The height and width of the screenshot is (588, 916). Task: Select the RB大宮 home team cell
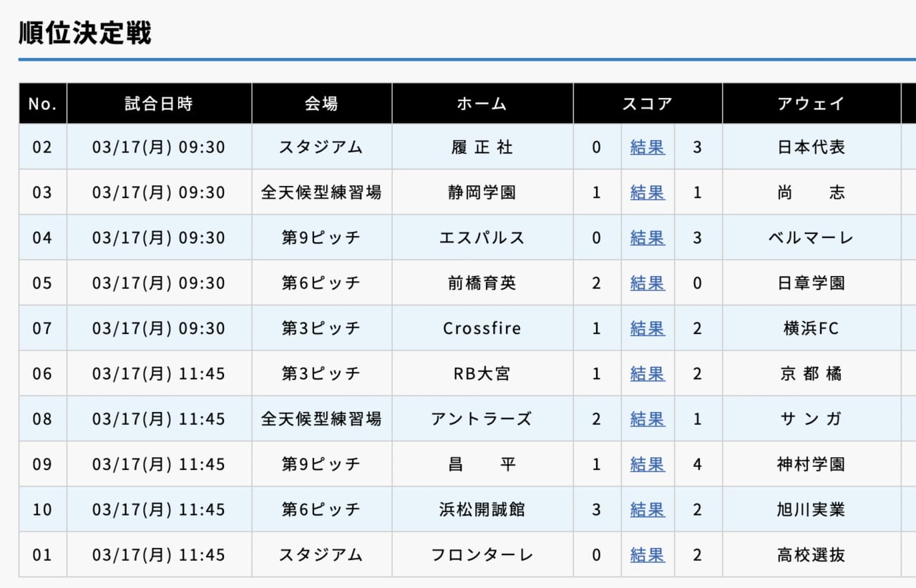(x=482, y=373)
